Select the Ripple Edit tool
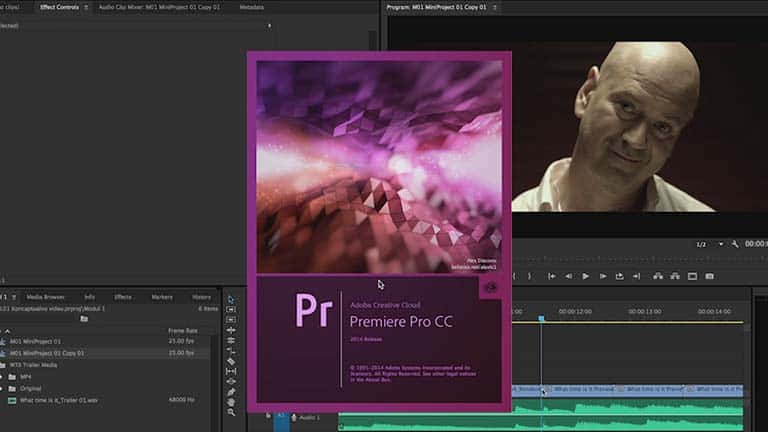Screen dimensions: 768x432 coord(231,330)
